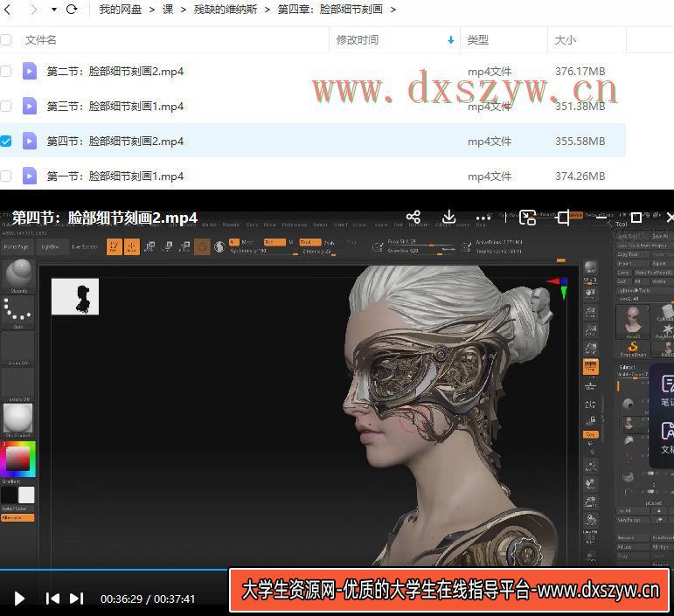Play the video
The image size is (674, 616).
[x=19, y=599]
